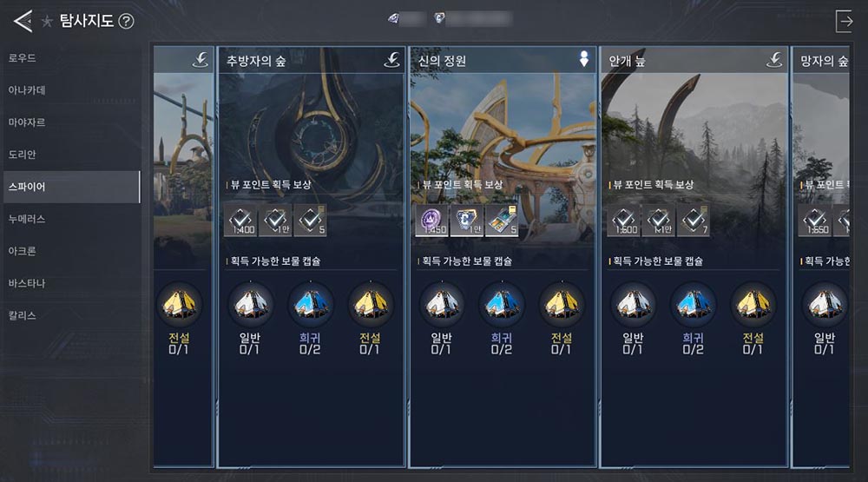Select the purple 1,450 reward icon
This screenshot has height=482, width=868.
tap(431, 220)
